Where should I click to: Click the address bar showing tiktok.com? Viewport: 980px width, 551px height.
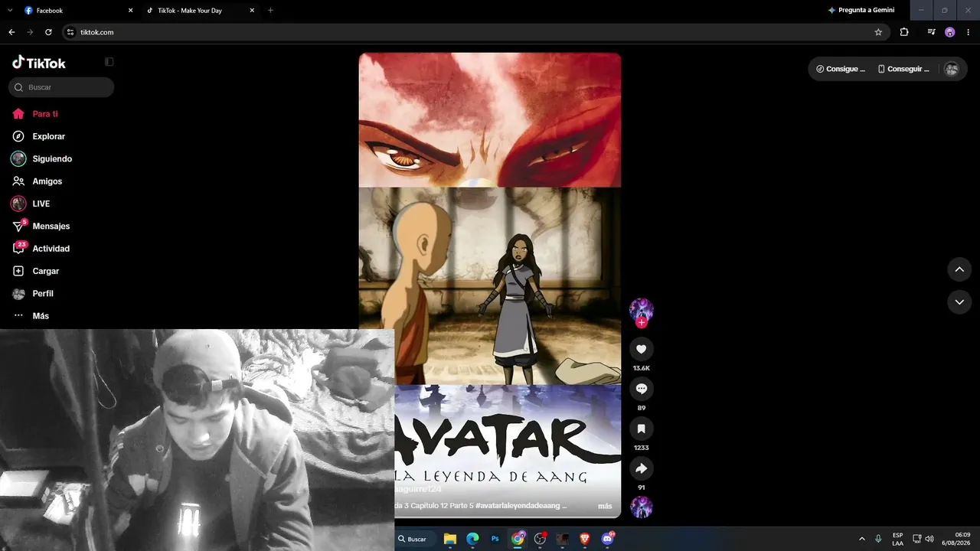point(475,32)
